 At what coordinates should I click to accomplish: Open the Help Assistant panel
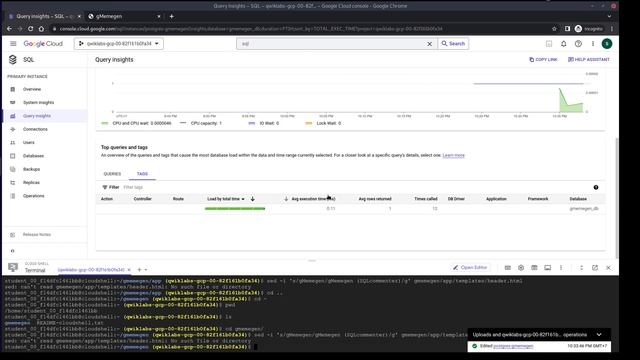tap(588, 60)
